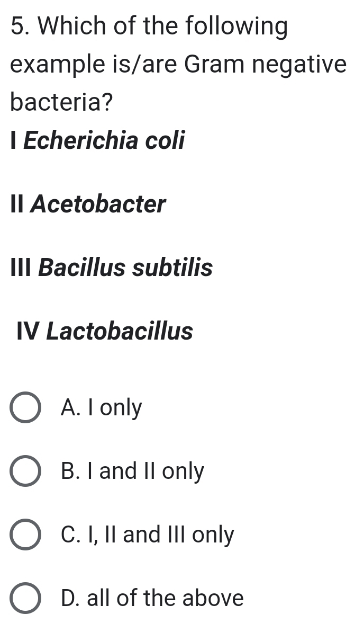The width and height of the screenshot is (364, 632).
Task: Click the word "bacteria?" in the question
Action: pyautogui.click(x=62, y=102)
